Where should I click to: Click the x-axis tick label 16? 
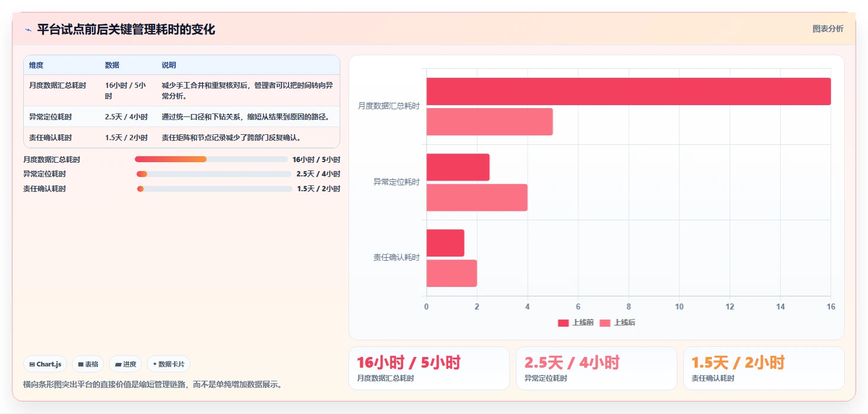[831, 307]
